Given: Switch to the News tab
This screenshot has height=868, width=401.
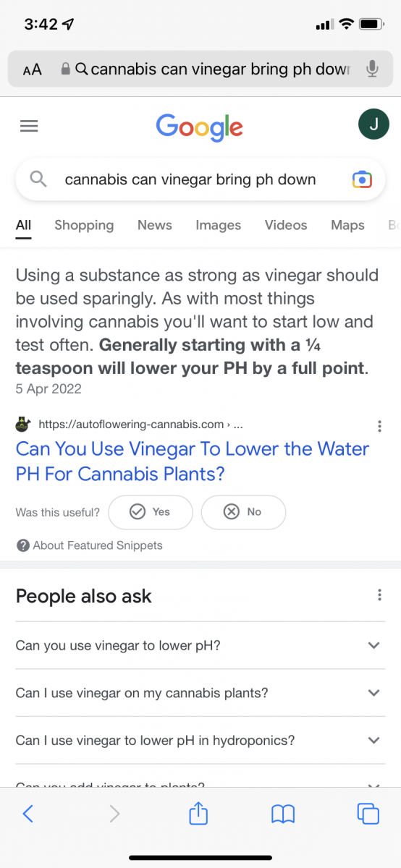Looking at the screenshot, I should pyautogui.click(x=155, y=225).
